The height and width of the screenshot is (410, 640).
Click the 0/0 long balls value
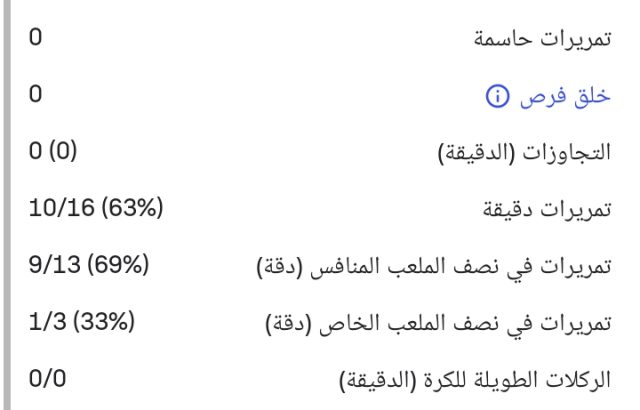44,381
